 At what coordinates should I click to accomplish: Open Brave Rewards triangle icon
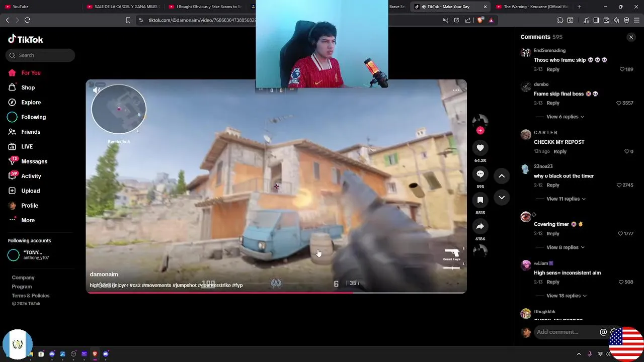tap(491, 20)
